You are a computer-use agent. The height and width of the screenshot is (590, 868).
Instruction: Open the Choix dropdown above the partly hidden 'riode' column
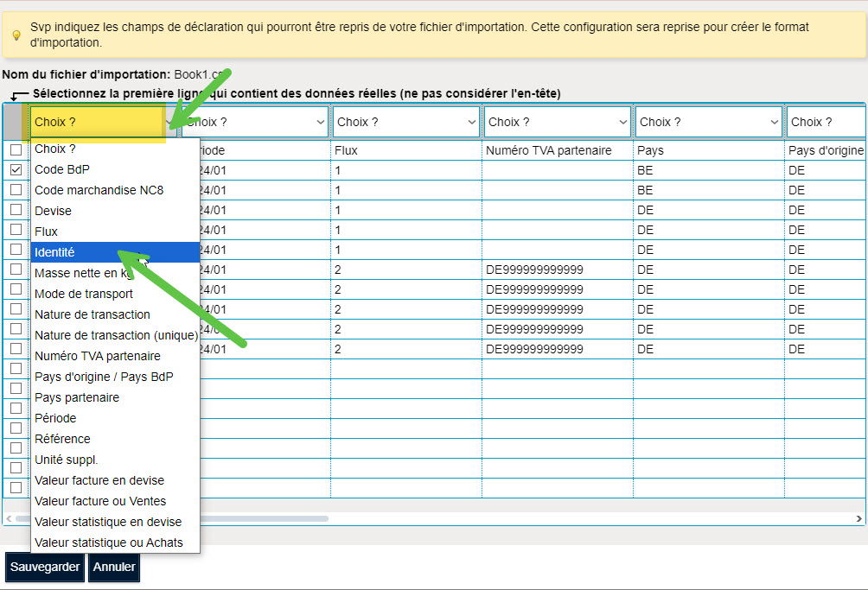[255, 122]
